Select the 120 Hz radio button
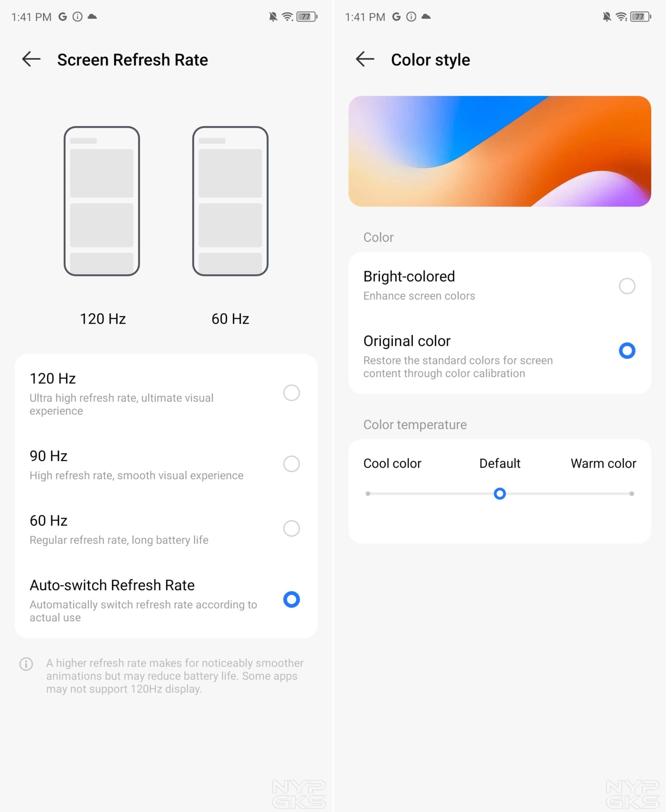Image resolution: width=666 pixels, height=812 pixels. click(291, 393)
